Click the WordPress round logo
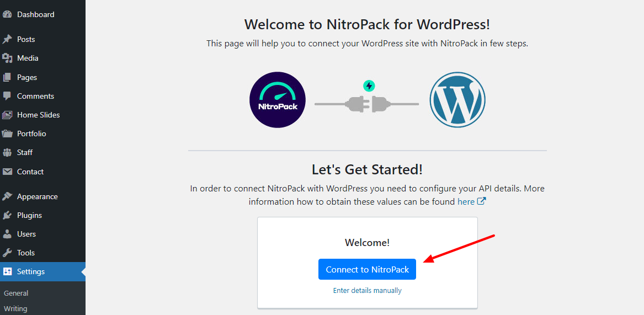The height and width of the screenshot is (315, 644). coord(457,100)
